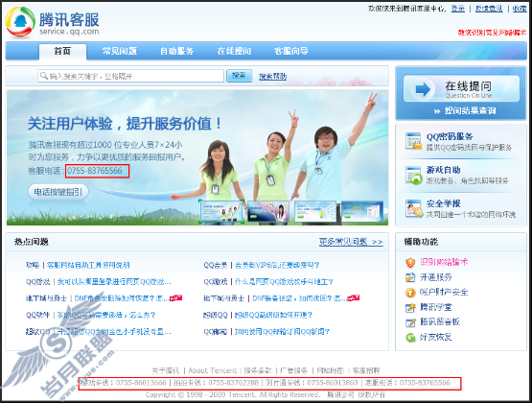Click the 收藏 link at top right
The image size is (532, 403).
click(520, 9)
